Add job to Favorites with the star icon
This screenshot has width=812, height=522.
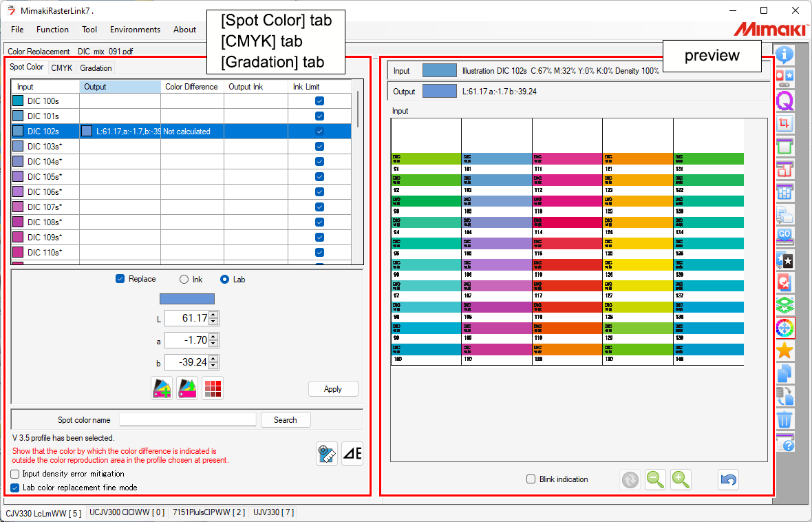tap(784, 351)
